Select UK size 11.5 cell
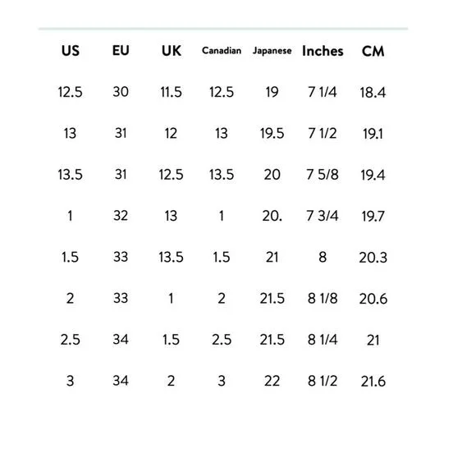476x476 pixels. tap(172, 92)
